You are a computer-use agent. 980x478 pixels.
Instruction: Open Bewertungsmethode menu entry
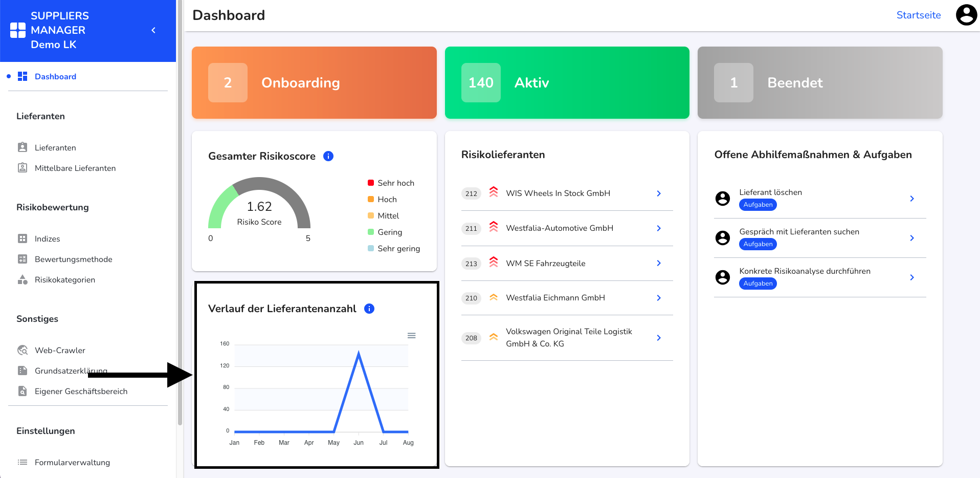[x=74, y=259]
